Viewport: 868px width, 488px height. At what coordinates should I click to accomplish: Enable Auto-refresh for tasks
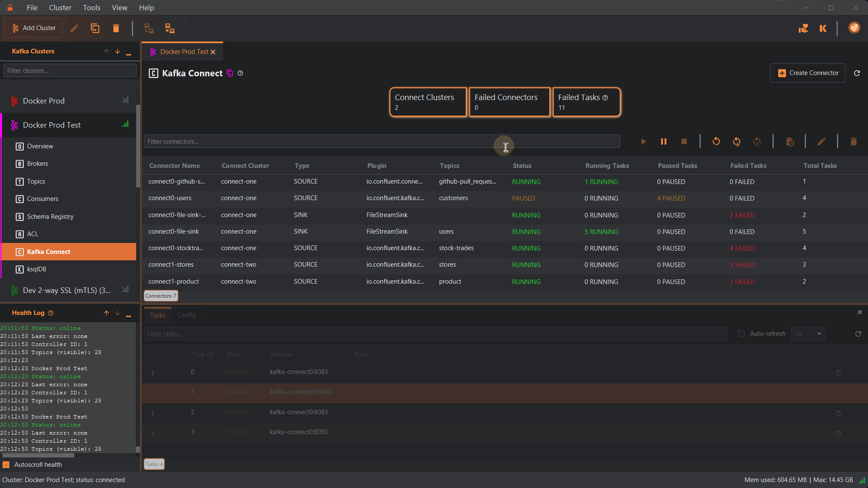742,334
